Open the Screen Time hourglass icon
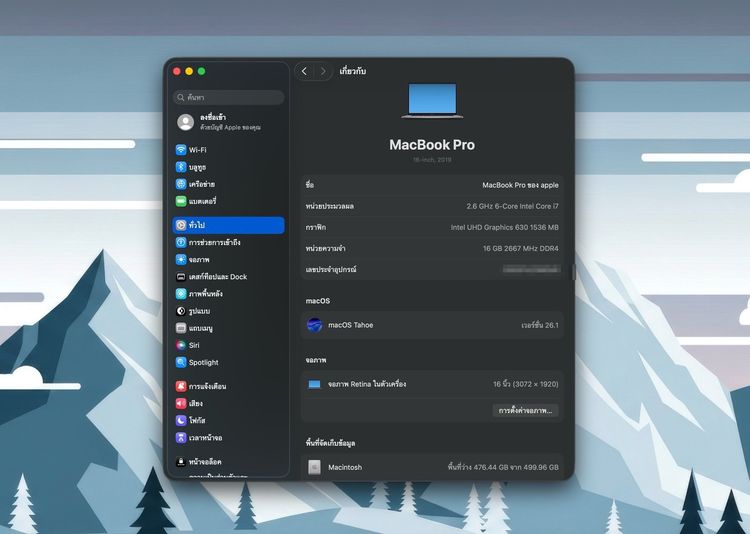Screen dimensions: 750x534 pos(181,437)
